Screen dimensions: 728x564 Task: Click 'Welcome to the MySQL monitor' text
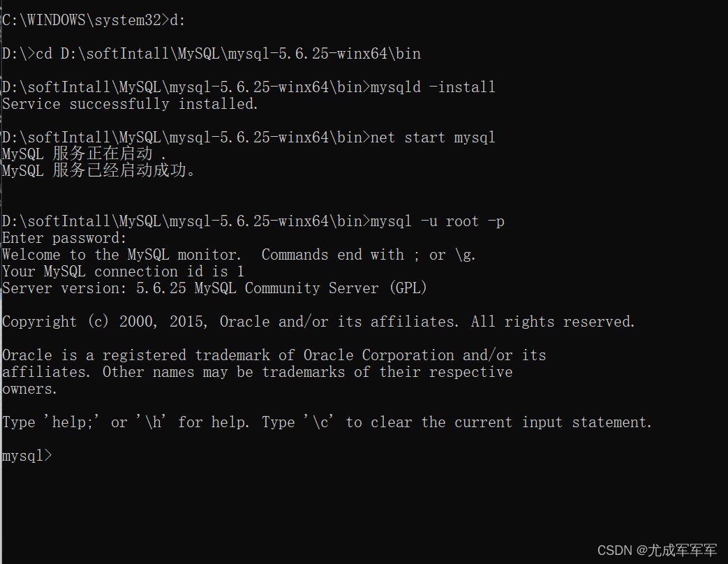click(121, 255)
